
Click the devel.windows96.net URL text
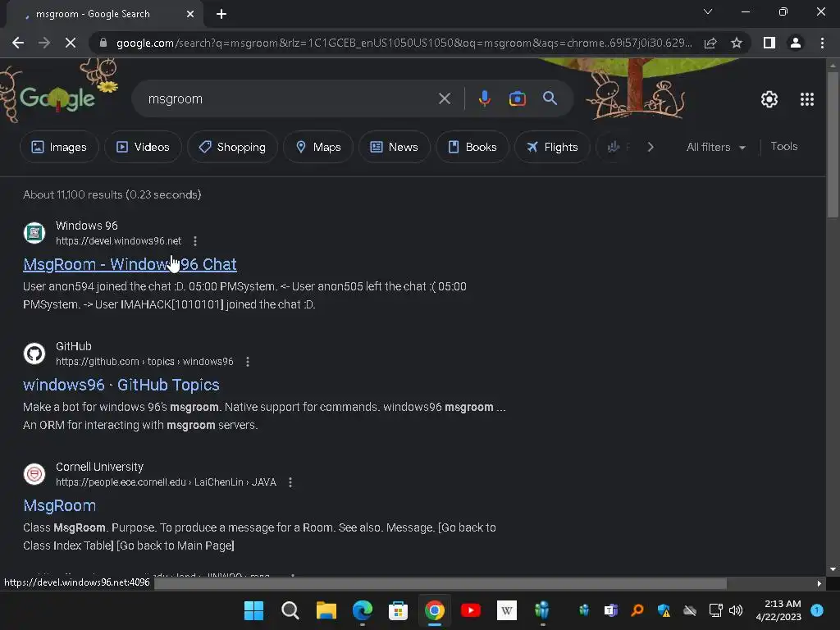pos(118,241)
